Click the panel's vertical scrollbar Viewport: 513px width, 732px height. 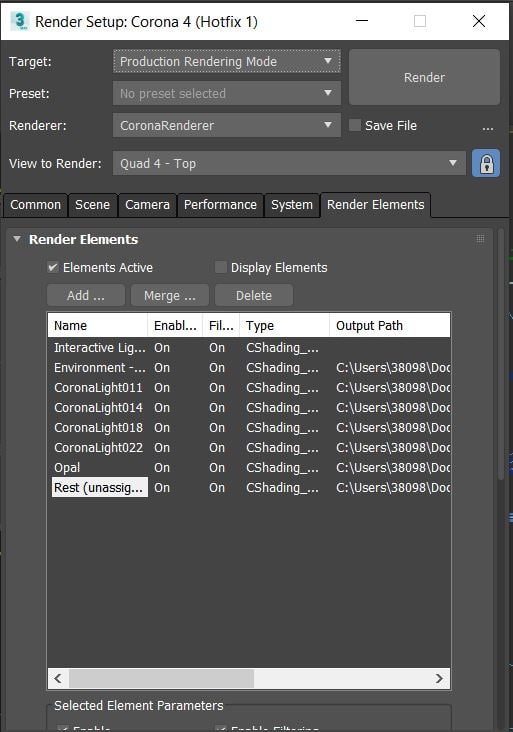tap(501, 355)
